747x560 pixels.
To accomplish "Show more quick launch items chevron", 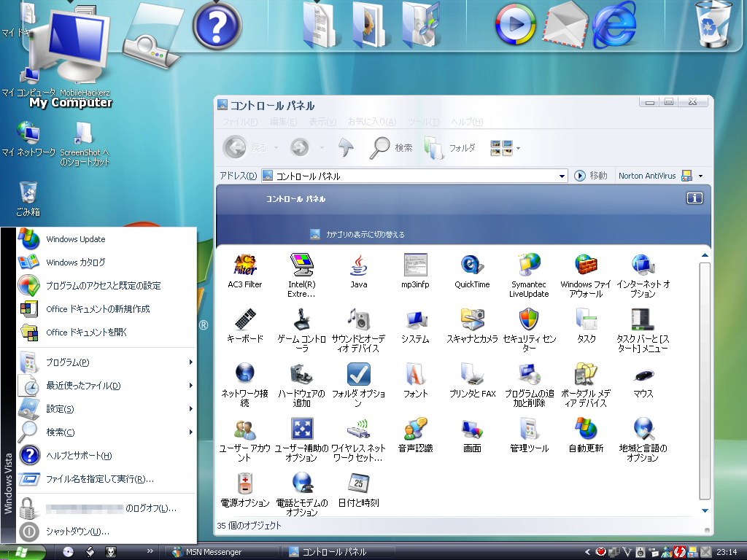I will (150, 551).
